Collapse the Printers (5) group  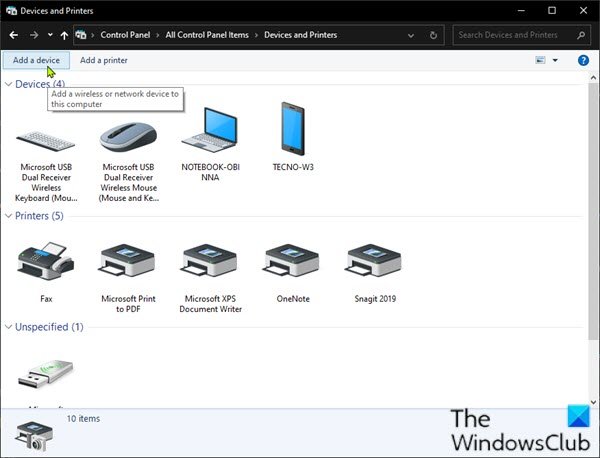click(8, 216)
